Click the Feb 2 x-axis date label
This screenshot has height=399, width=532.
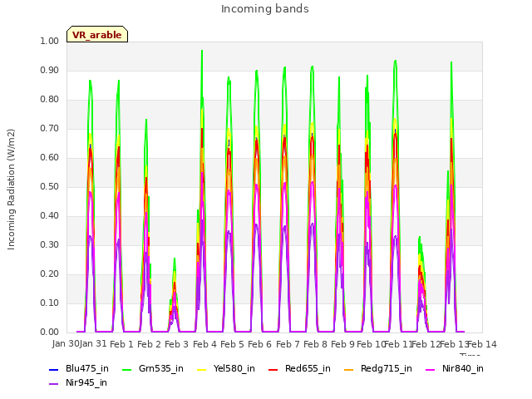point(149,344)
